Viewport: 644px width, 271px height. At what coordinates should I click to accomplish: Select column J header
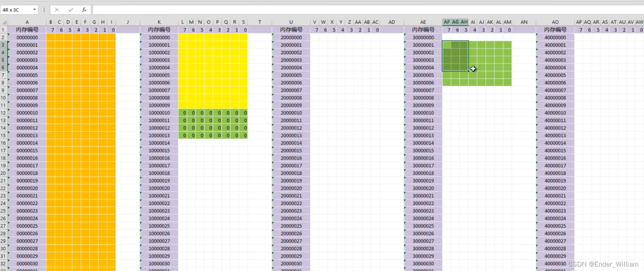pyautogui.click(x=128, y=22)
